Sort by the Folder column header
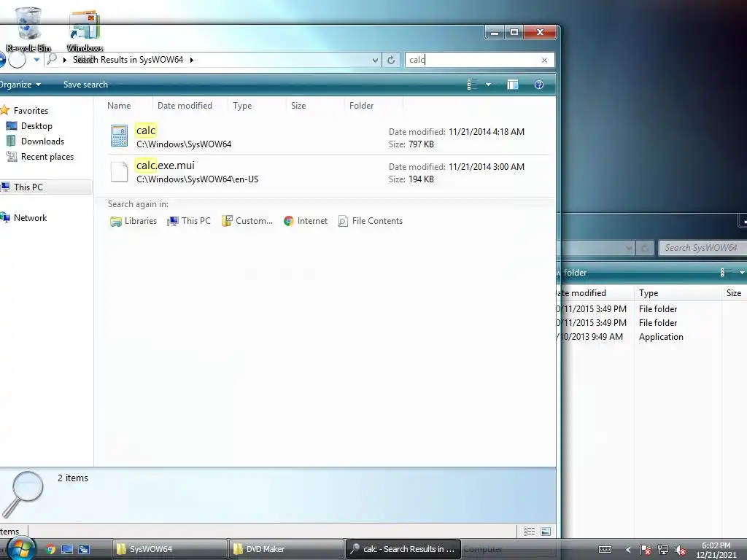This screenshot has width=747, height=560. (362, 106)
